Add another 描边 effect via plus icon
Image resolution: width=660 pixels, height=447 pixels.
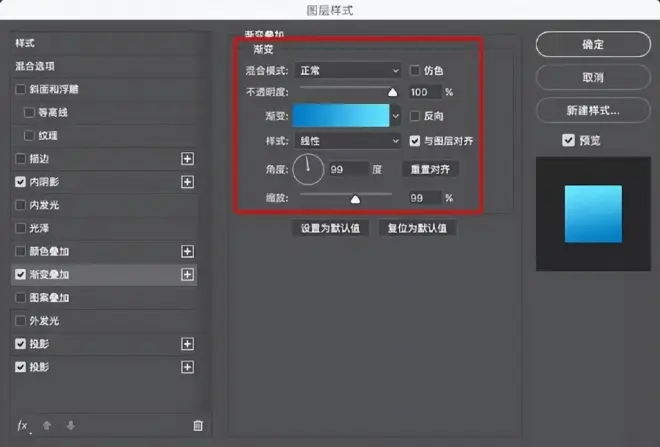187,159
